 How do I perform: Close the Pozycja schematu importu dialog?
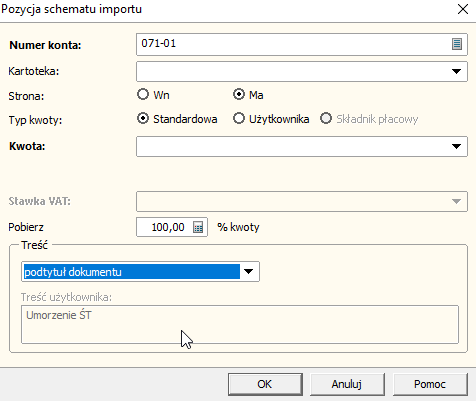(463, 9)
